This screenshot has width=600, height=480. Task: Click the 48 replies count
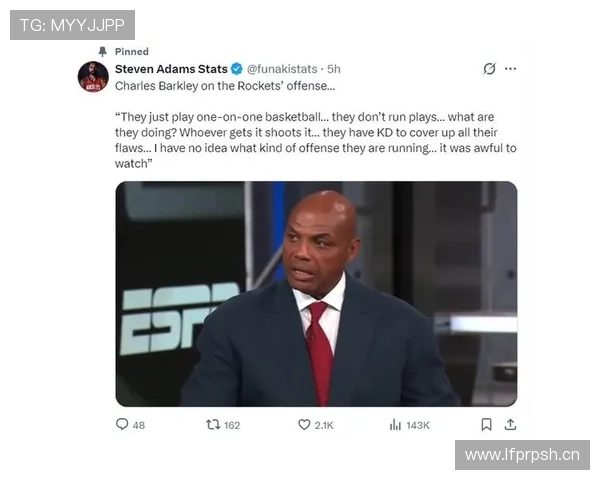point(139,425)
